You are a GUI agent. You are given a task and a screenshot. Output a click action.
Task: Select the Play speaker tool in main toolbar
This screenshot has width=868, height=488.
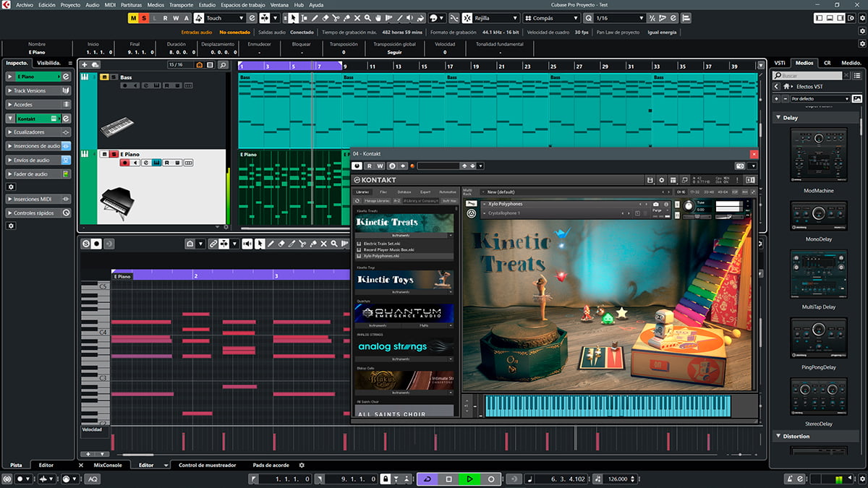pos(412,18)
